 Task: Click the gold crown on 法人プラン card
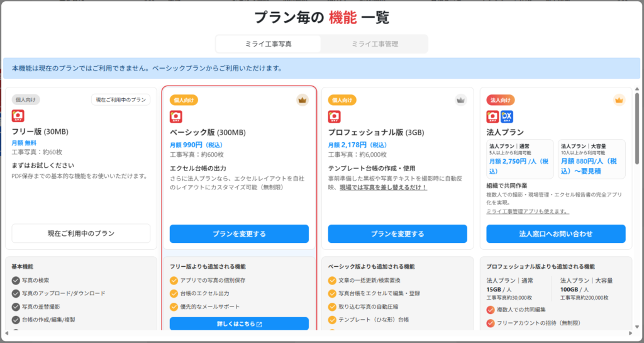click(x=618, y=99)
